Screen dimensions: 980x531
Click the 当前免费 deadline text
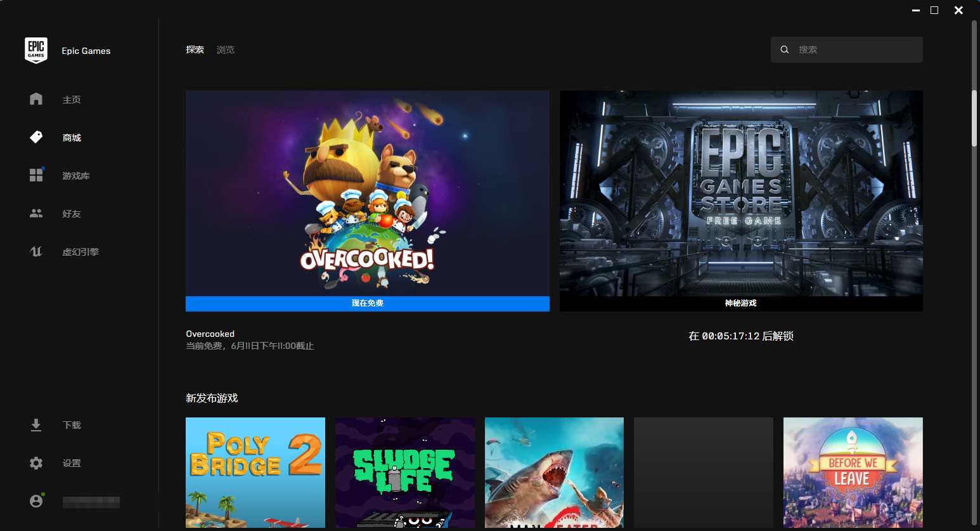[250, 346]
